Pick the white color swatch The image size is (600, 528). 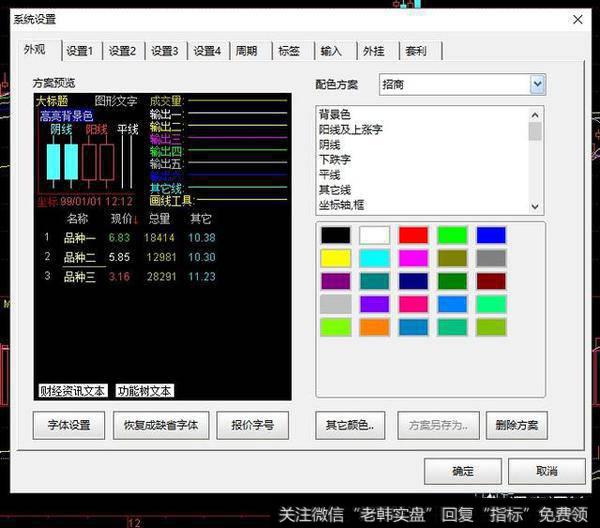(x=374, y=235)
